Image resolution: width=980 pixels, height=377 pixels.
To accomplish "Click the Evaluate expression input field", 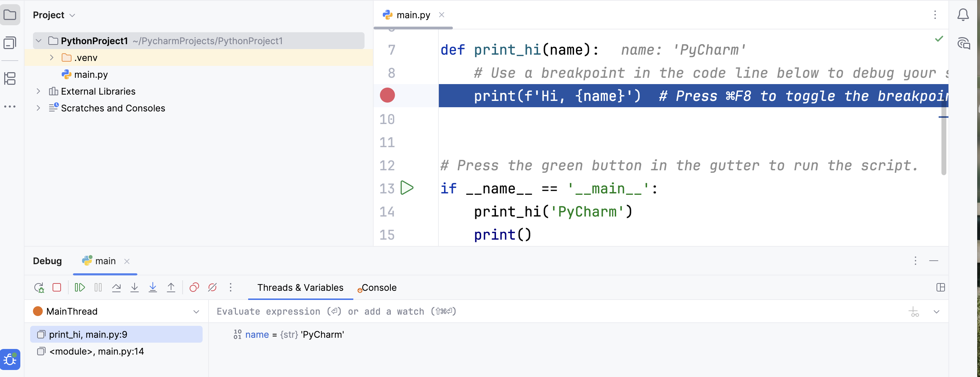I will [x=533, y=311].
